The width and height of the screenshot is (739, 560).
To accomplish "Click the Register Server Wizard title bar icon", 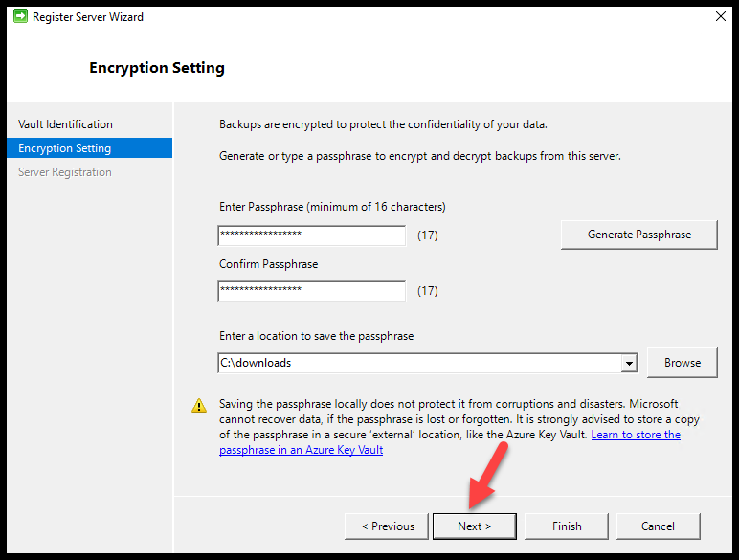I will click(x=20, y=16).
